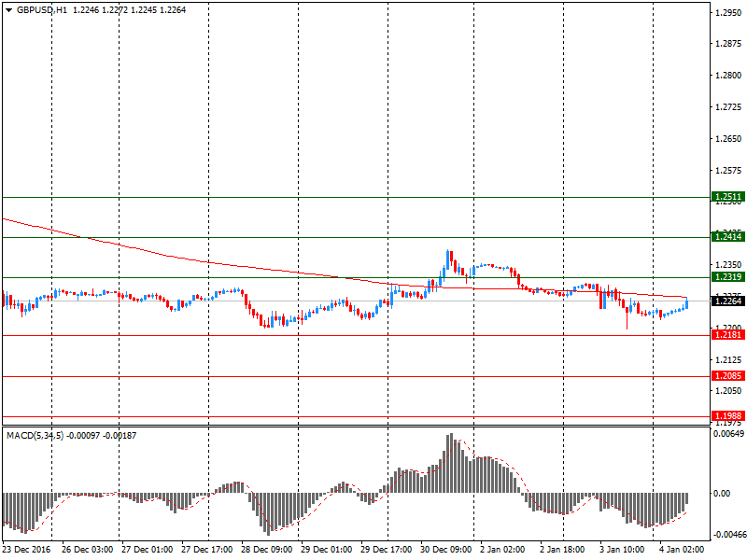
Task: Click the 30 Dec price spike high candle
Action: pyautogui.click(x=448, y=260)
